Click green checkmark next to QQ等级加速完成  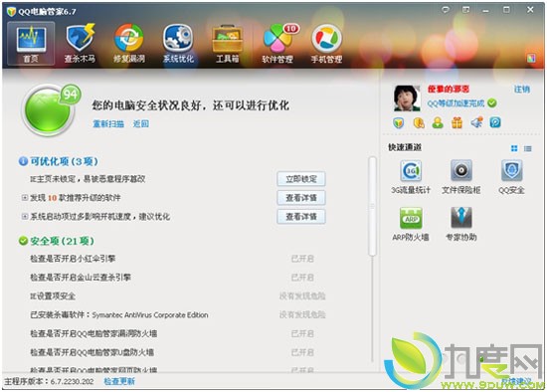[x=492, y=102]
